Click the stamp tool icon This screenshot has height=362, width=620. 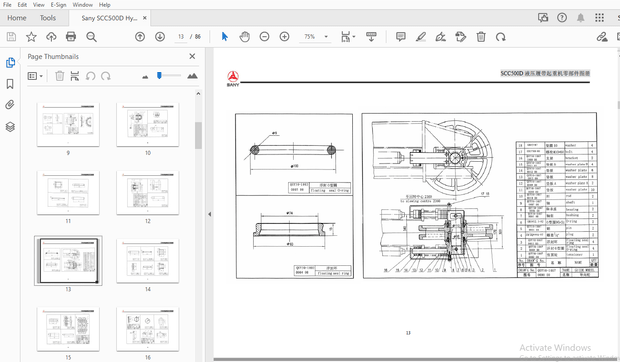pyautogui.click(x=461, y=37)
